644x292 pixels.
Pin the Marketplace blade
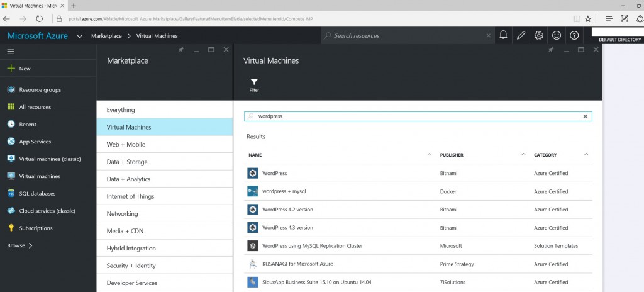(x=180, y=50)
